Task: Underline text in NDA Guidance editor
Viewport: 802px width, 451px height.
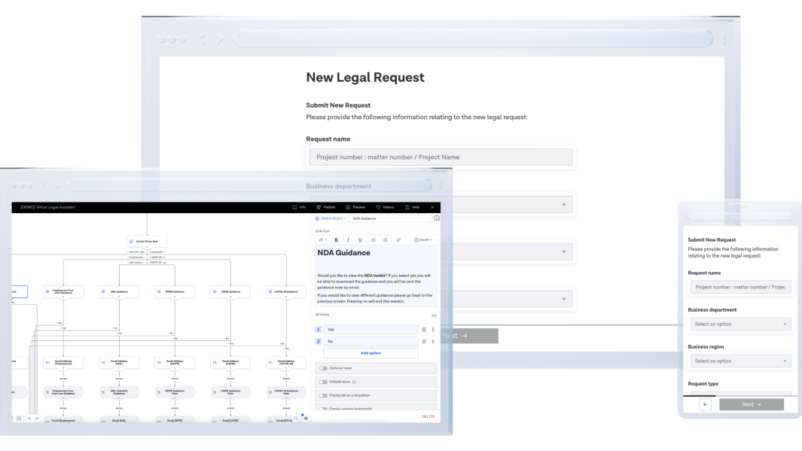Action: pyautogui.click(x=360, y=240)
